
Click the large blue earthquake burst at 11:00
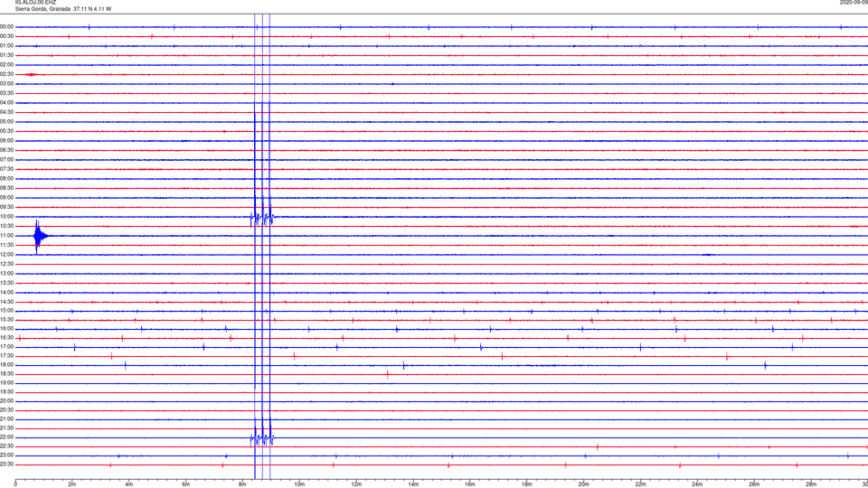tap(39, 236)
